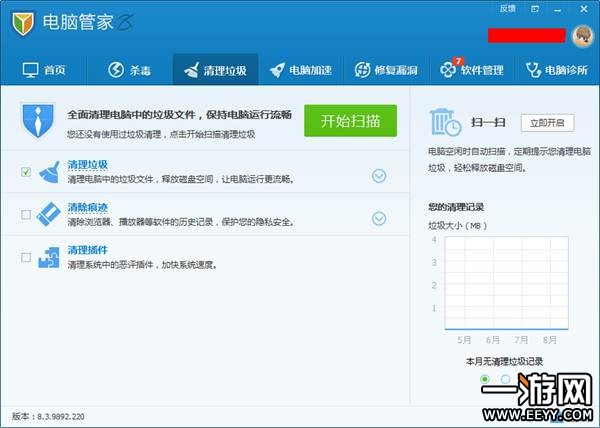This screenshot has height=428, width=600.
Task: Expand the 清理垃圾 options arrow
Action: tap(379, 176)
